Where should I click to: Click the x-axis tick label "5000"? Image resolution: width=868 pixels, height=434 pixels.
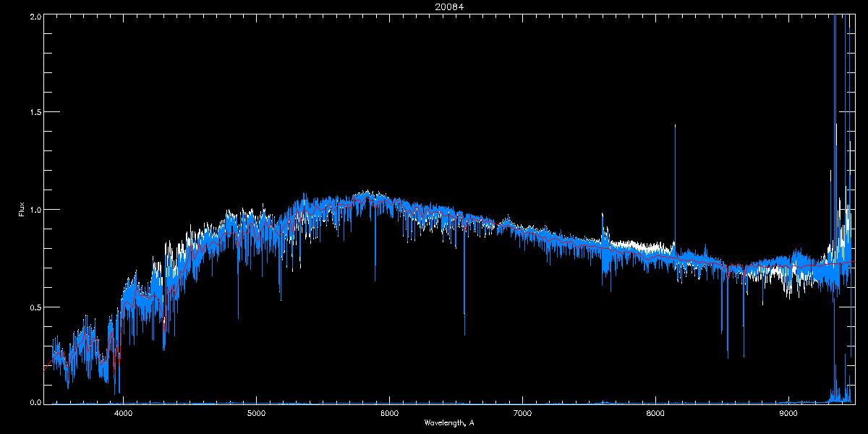point(256,414)
